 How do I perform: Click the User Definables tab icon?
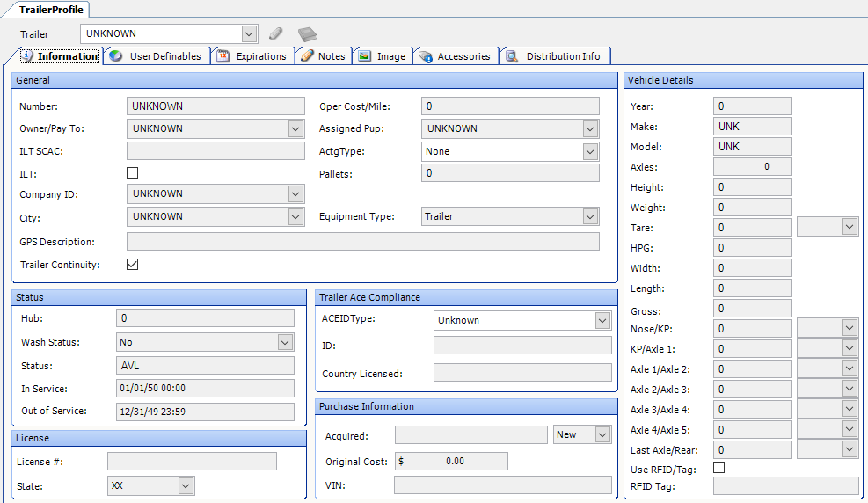coord(116,56)
